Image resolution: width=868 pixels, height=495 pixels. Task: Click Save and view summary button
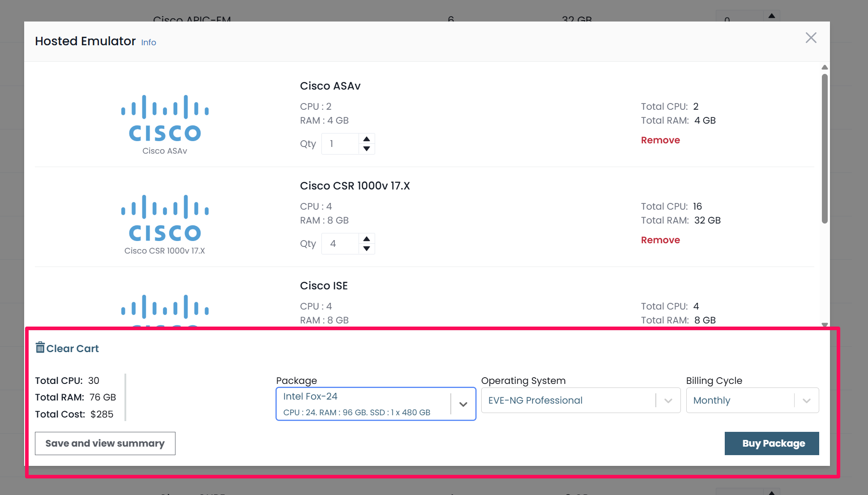pyautogui.click(x=105, y=443)
